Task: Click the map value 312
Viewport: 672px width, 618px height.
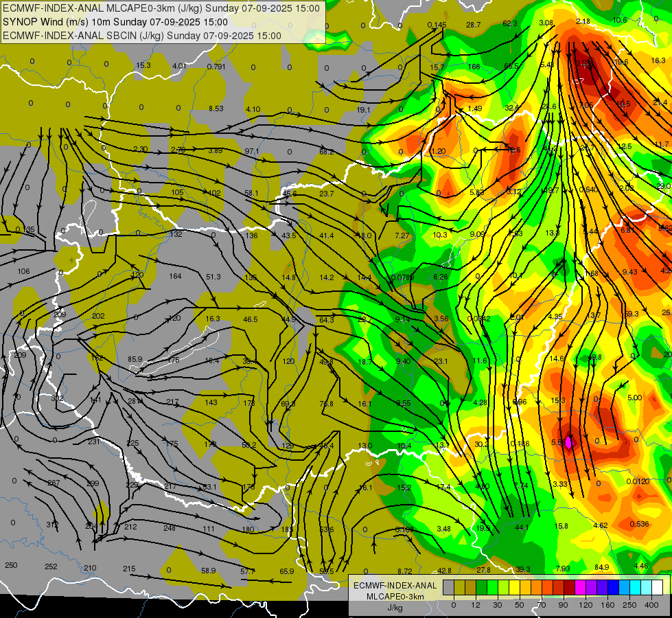Action: coord(52,525)
